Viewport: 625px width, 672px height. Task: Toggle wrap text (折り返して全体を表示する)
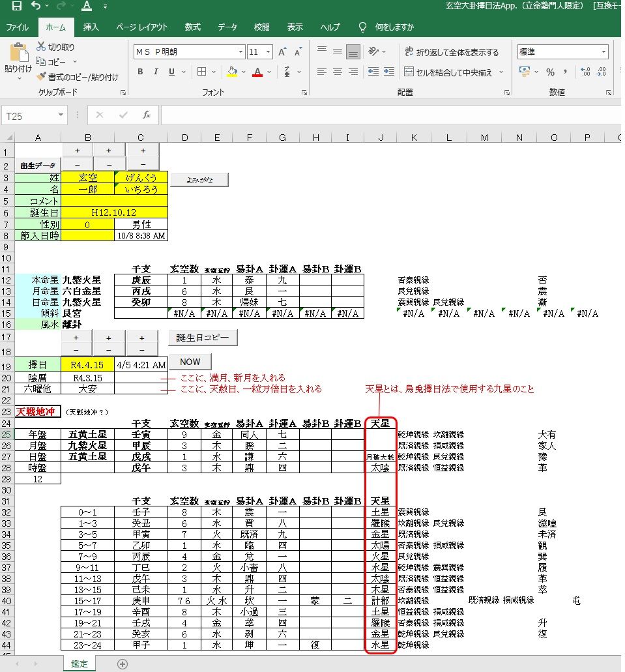pos(452,52)
